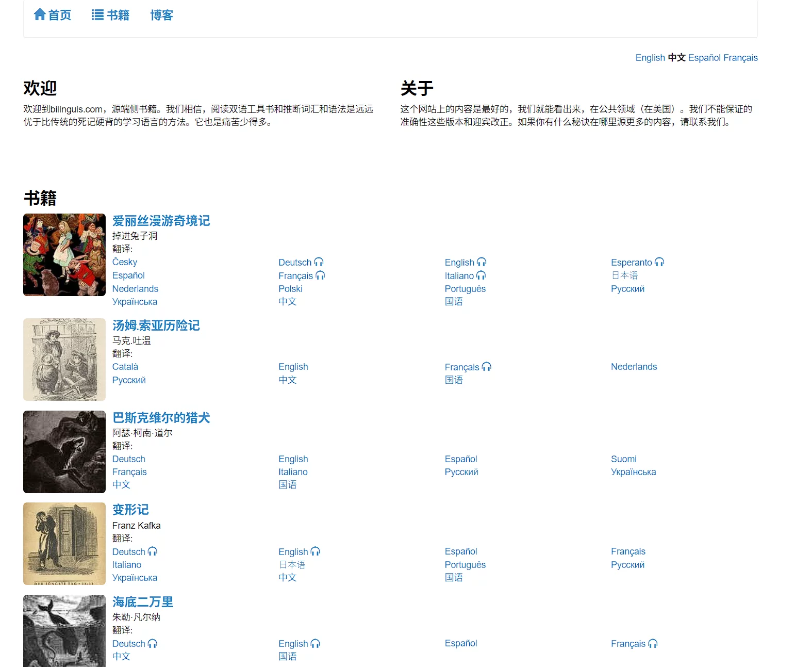Switch site language to English
812x667 pixels.
[650, 58]
